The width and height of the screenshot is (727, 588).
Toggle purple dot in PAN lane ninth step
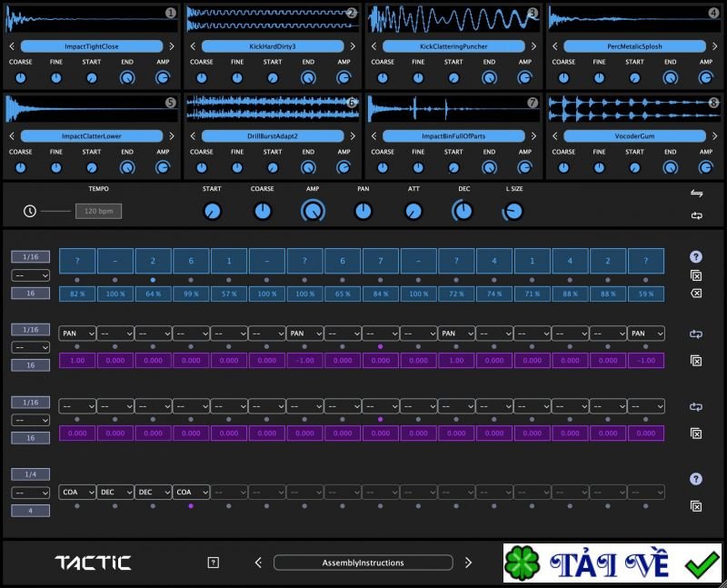pyautogui.click(x=380, y=346)
